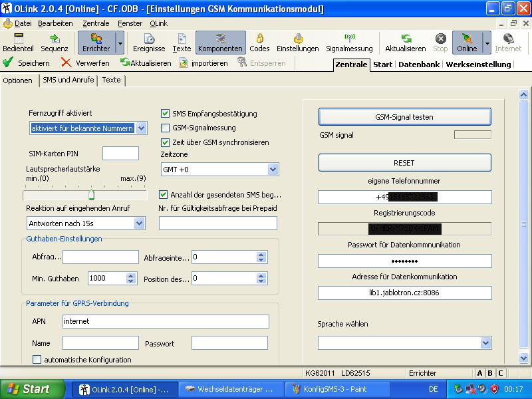Enable GSM-Signalmessung checkbox
Viewport: 532px width, 399px height.
[x=166, y=128]
